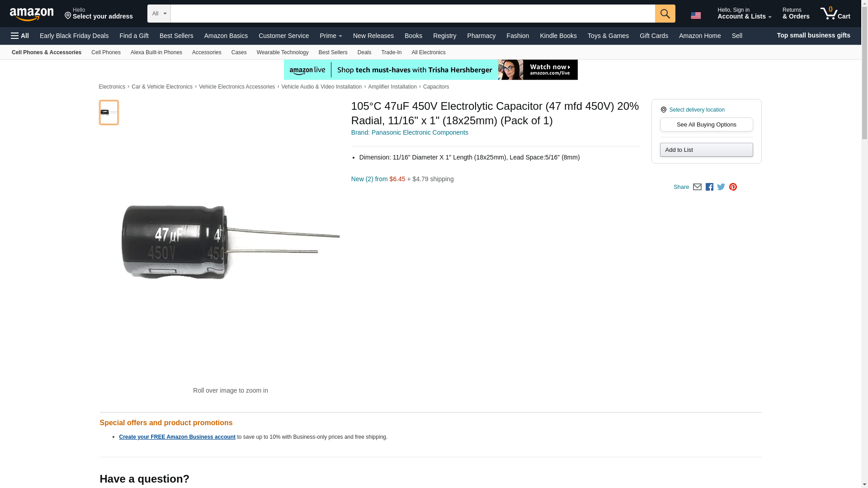Open the All hamburger menu
868x488 pixels.
tap(20, 36)
